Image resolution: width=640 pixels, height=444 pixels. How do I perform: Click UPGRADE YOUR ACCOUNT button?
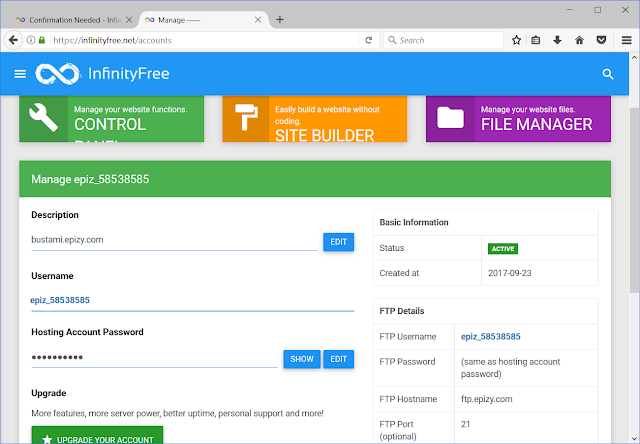tap(97, 435)
